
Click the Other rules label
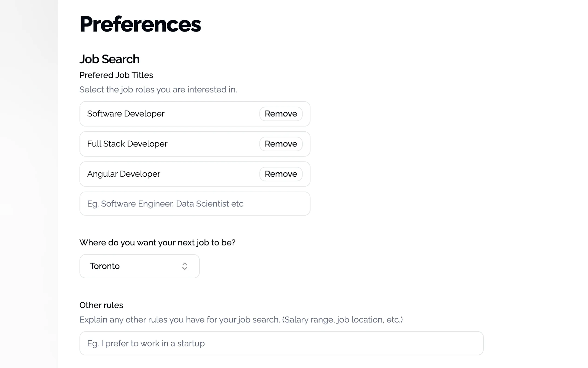tap(101, 305)
